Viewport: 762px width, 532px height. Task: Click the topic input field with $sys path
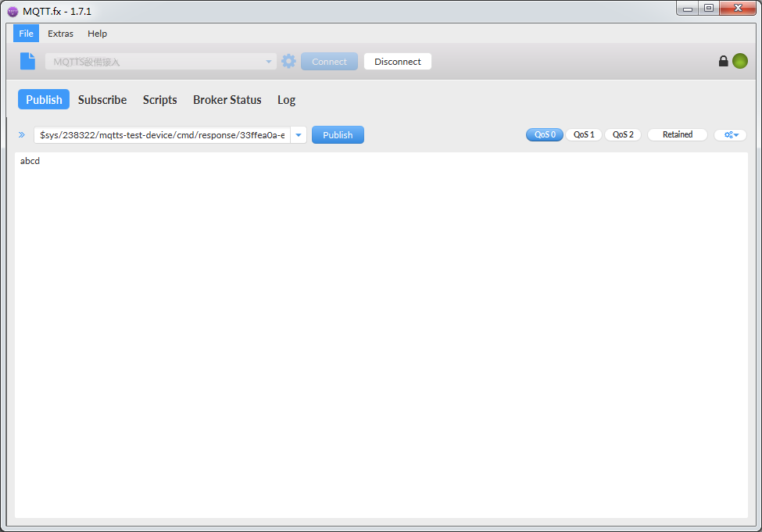163,135
